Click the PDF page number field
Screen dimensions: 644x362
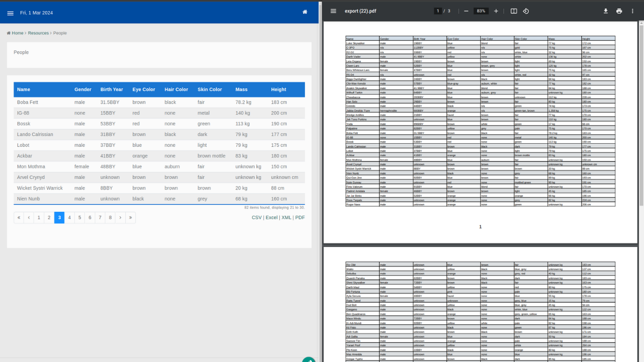tap(438, 11)
